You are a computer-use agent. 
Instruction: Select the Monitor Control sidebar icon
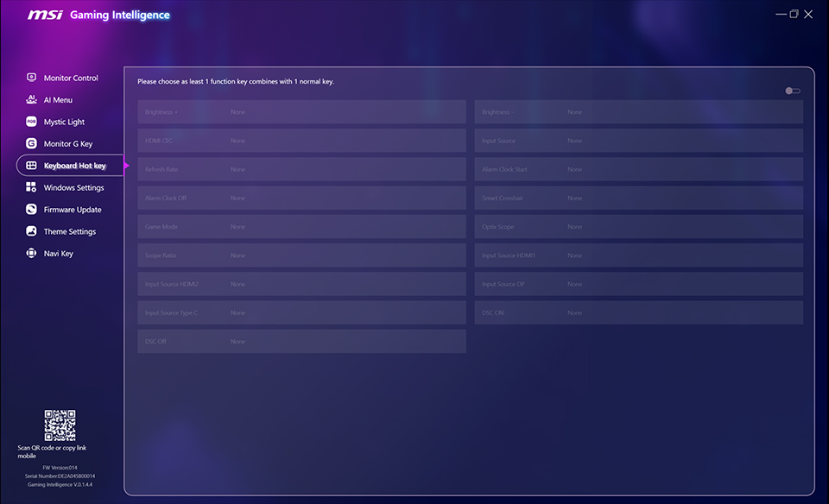click(x=32, y=78)
